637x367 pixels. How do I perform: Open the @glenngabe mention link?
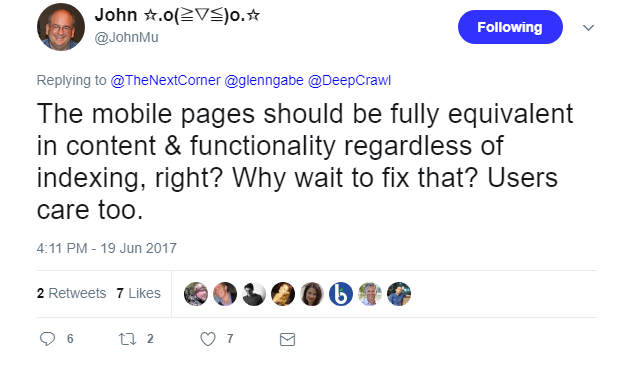point(264,80)
